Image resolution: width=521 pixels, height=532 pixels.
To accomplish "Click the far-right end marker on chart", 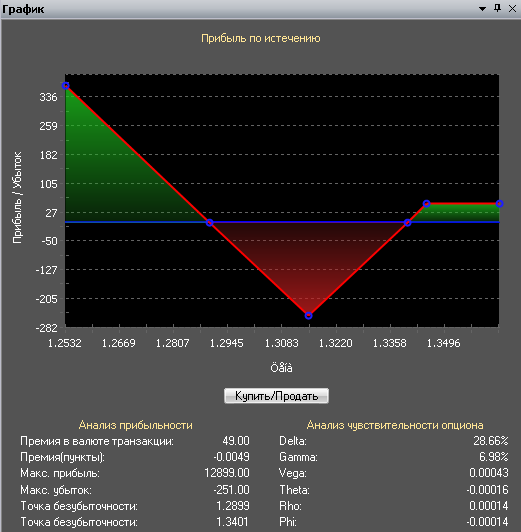I will click(499, 204).
